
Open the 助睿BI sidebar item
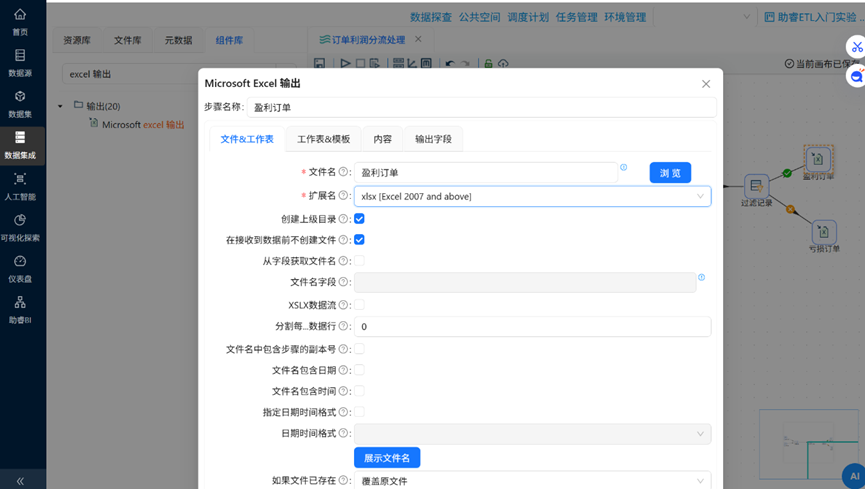point(20,310)
